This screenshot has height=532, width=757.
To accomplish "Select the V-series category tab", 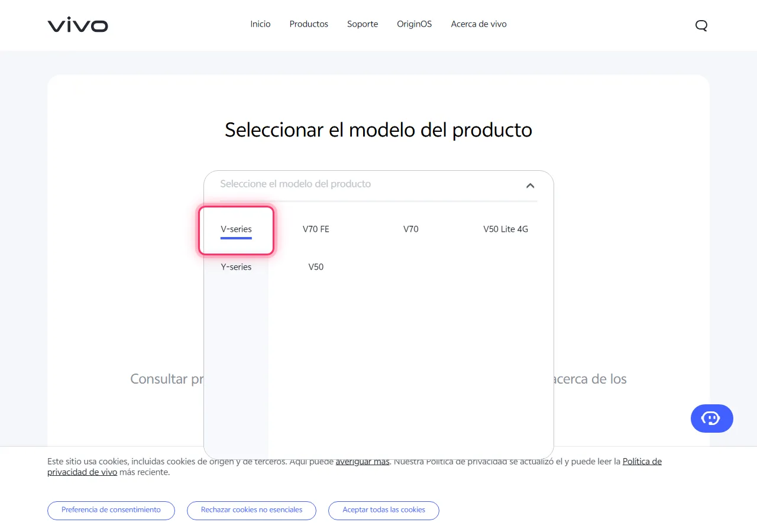I will click(236, 229).
